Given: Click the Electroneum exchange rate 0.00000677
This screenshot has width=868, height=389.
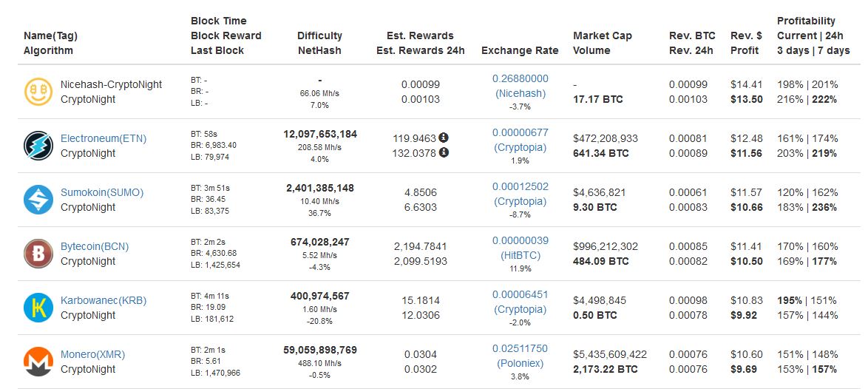Looking at the screenshot, I should [x=521, y=132].
